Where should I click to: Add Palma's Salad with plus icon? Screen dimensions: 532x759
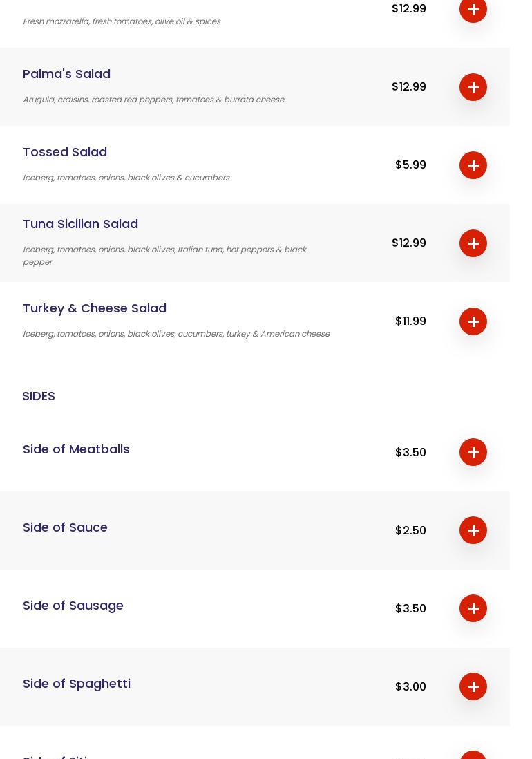click(473, 87)
